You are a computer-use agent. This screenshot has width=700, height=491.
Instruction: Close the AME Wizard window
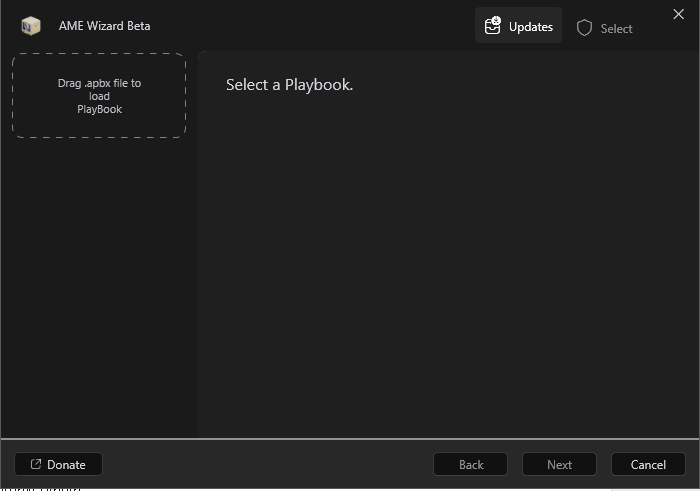679,14
